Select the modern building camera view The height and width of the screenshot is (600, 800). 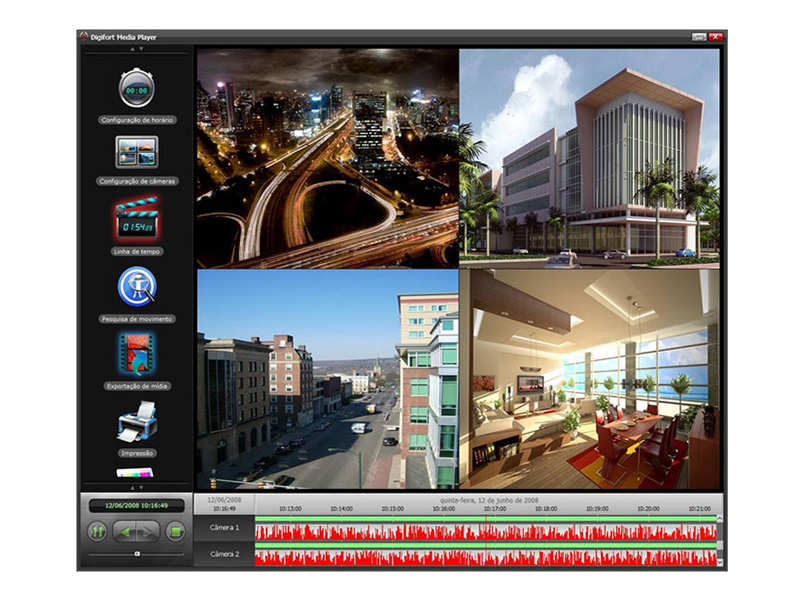589,158
